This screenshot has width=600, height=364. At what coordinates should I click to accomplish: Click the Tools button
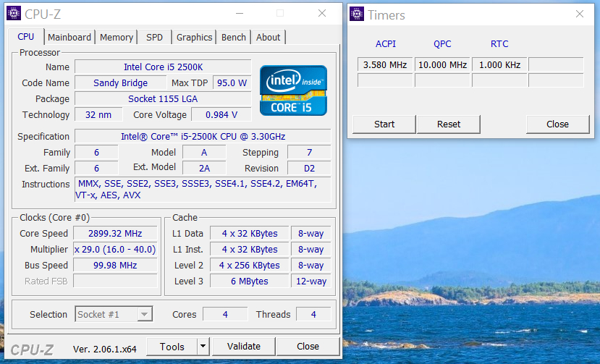tap(172, 347)
